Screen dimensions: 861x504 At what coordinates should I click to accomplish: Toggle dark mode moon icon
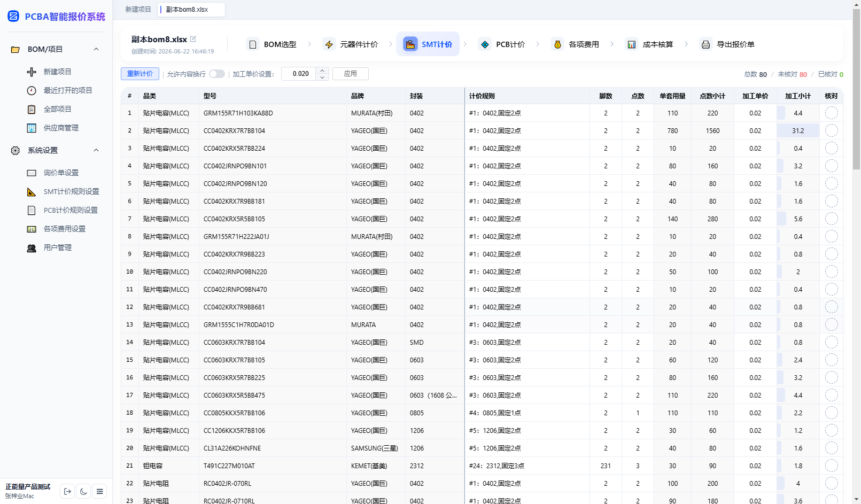(x=83, y=491)
